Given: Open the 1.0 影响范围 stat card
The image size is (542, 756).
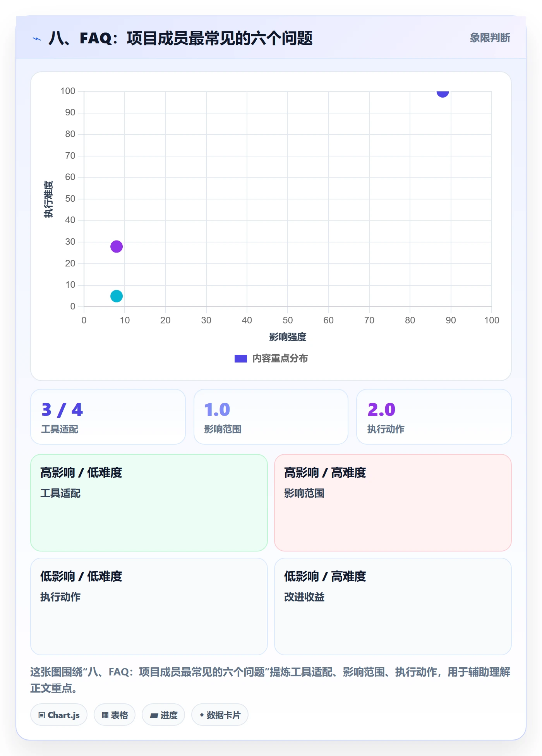Looking at the screenshot, I should click(271, 417).
